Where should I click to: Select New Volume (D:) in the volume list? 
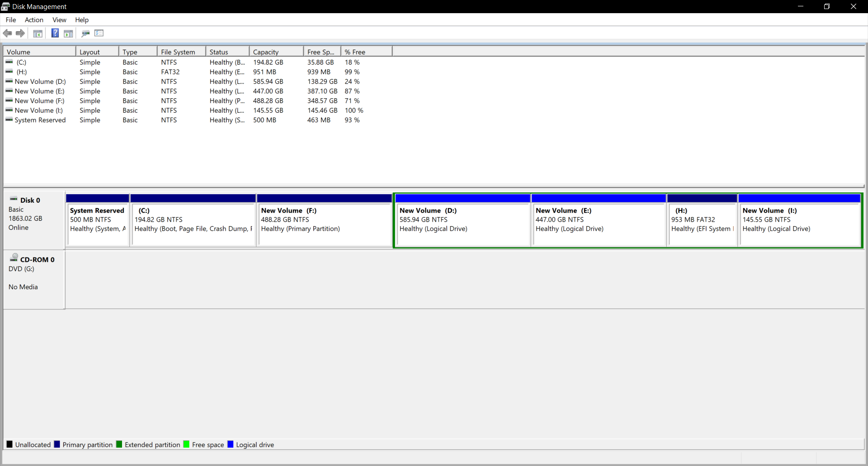pos(40,81)
